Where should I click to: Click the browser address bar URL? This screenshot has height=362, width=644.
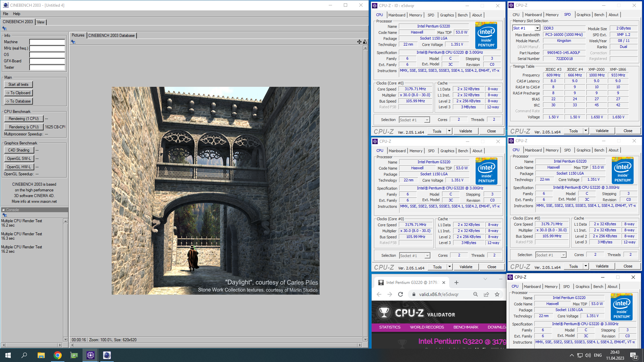pos(439,294)
